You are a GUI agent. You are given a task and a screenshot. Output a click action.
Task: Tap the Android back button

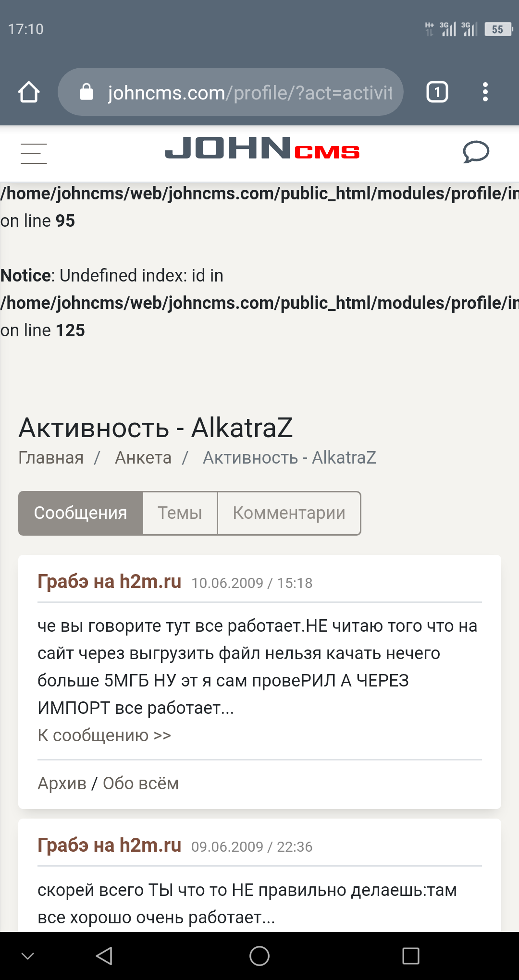pyautogui.click(x=104, y=956)
